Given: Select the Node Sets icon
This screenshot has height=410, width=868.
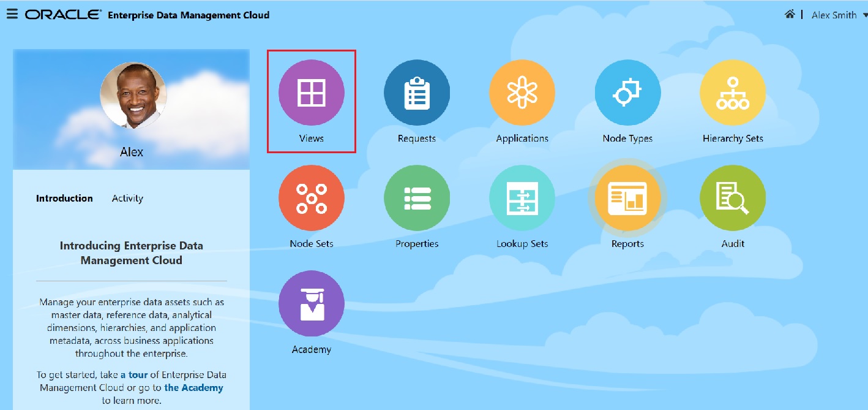Looking at the screenshot, I should (312, 197).
